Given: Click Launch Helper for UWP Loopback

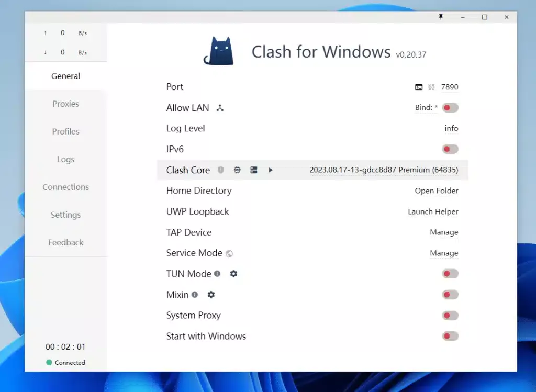Looking at the screenshot, I should tap(433, 211).
